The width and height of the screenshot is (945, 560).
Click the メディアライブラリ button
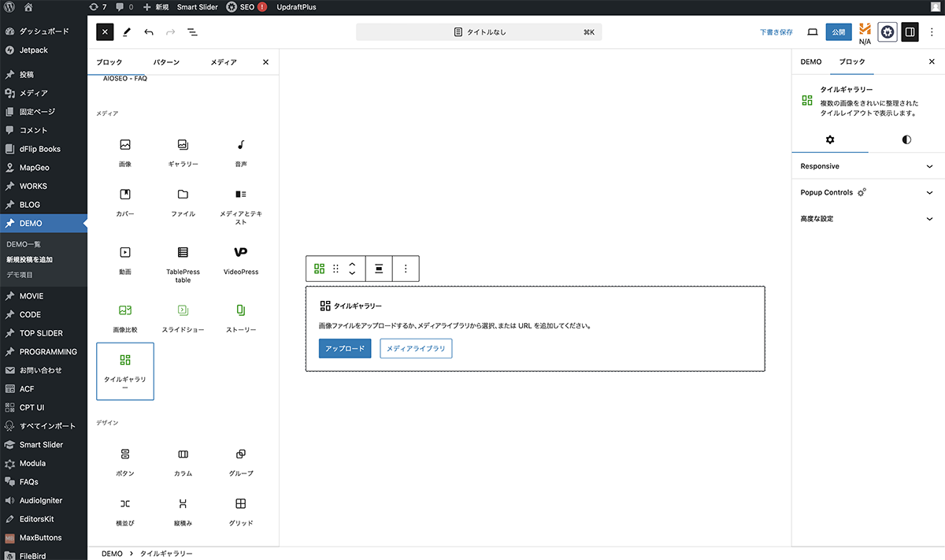pos(416,349)
